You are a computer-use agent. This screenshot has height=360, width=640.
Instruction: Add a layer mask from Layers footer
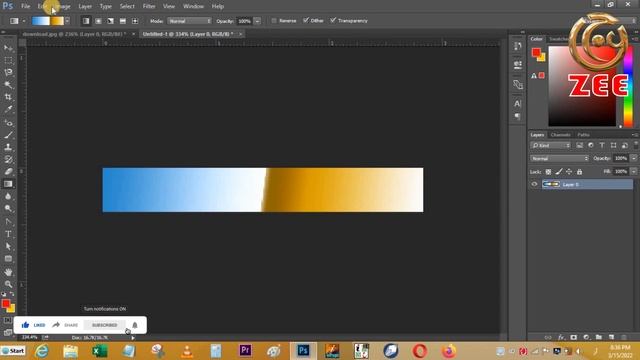(x=573, y=337)
